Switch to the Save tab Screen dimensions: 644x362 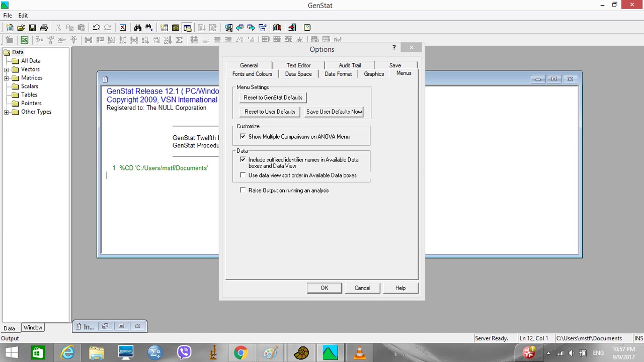click(x=395, y=65)
